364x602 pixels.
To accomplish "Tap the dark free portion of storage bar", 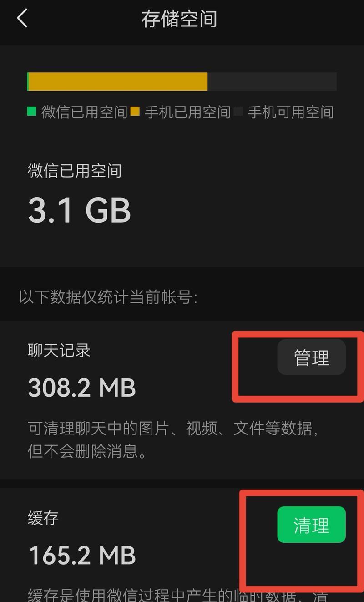I will 272,82.
